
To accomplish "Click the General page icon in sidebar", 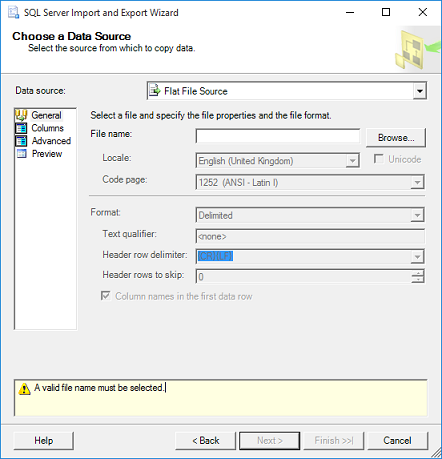I will coord(21,115).
